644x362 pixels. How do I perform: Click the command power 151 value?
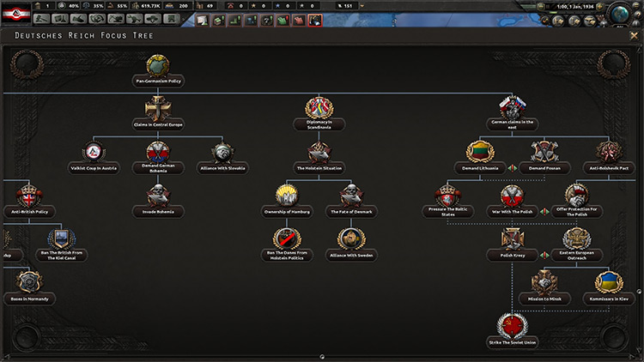click(x=345, y=6)
